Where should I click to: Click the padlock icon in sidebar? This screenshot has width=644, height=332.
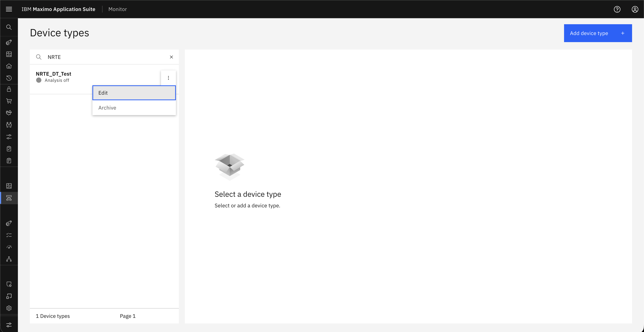click(x=9, y=89)
